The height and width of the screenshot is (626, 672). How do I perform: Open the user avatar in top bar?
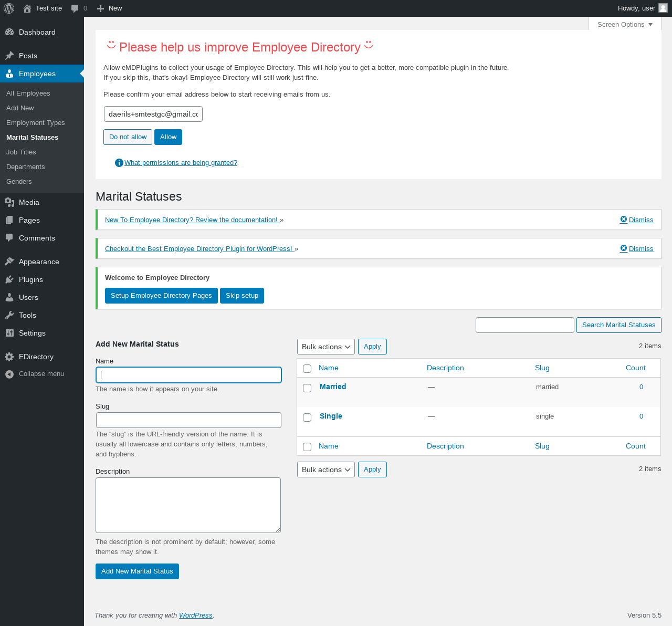click(x=663, y=8)
